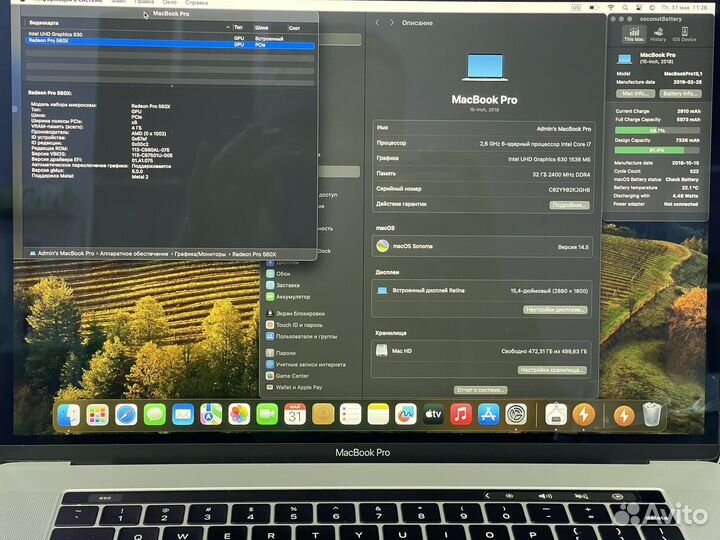Open the Photos app in the Dock
The image size is (720, 540).
[x=239, y=415]
